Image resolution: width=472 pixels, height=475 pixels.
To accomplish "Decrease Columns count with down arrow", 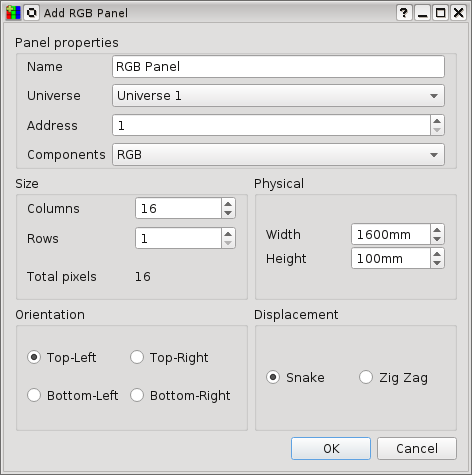I will pos(228,213).
